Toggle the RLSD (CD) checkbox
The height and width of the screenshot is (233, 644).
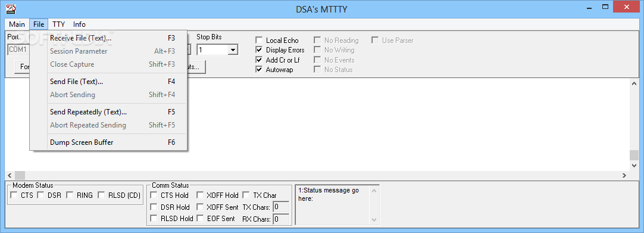coord(101,195)
